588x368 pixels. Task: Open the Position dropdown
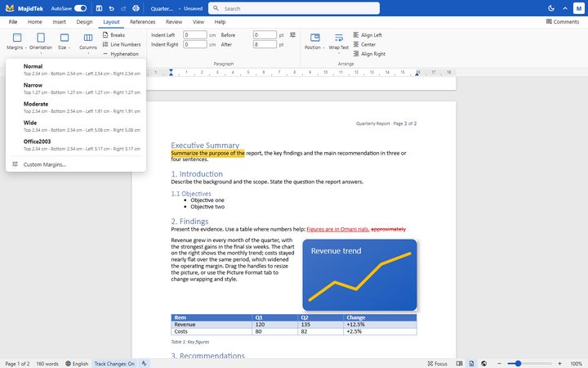pos(314,42)
